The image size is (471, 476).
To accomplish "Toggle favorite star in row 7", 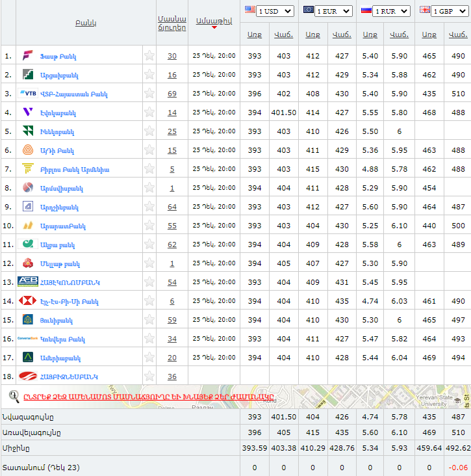I will coord(149,168).
